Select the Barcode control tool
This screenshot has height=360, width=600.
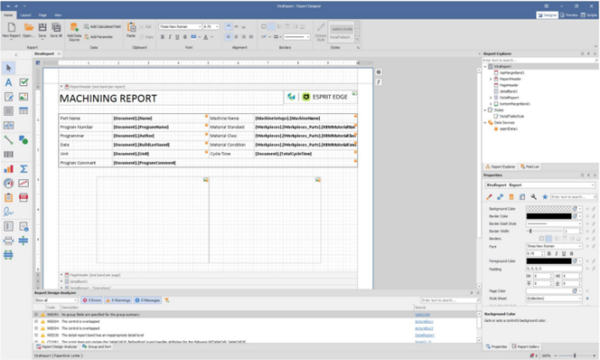click(8, 154)
